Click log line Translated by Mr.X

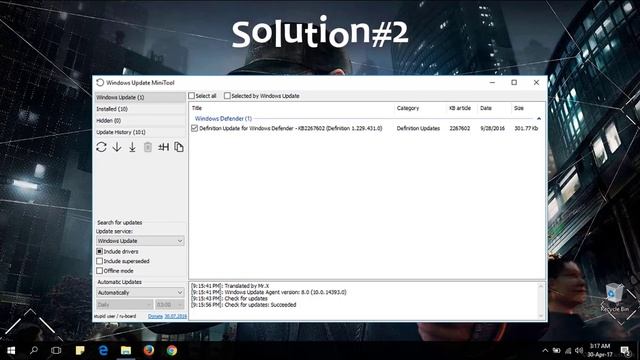pyautogui.click(x=230, y=286)
